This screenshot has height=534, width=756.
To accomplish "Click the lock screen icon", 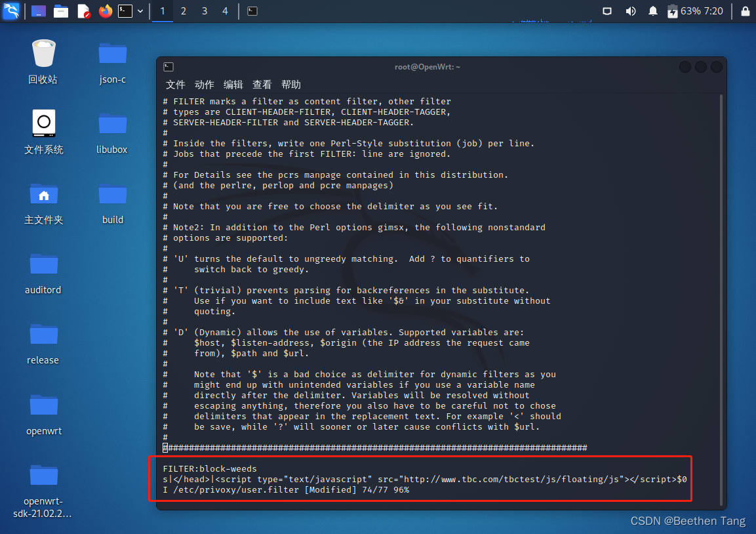I will (x=745, y=11).
